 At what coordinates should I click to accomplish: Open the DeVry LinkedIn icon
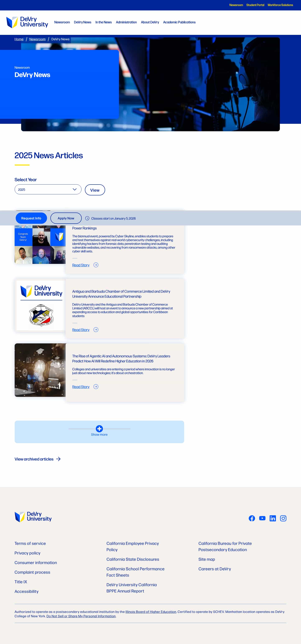(x=272, y=518)
